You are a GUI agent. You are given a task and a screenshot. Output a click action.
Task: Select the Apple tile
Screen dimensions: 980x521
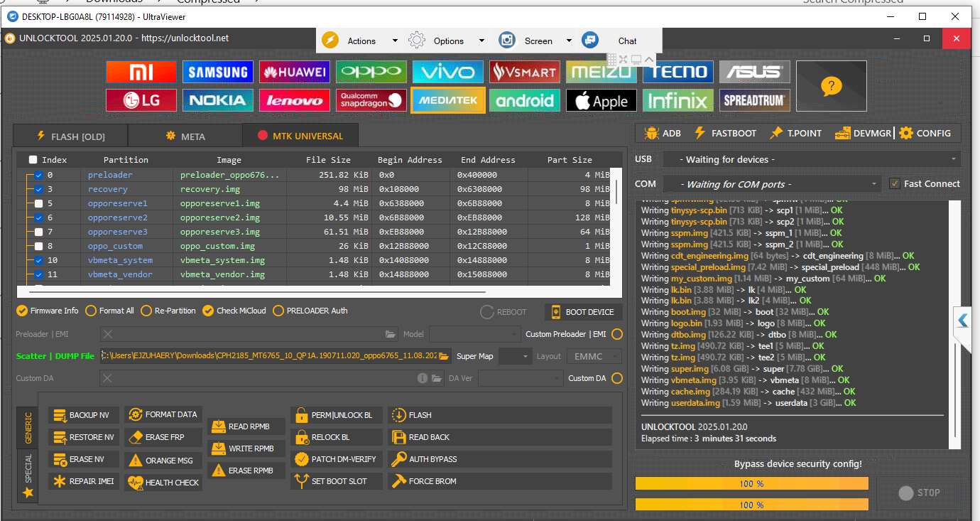coord(601,100)
